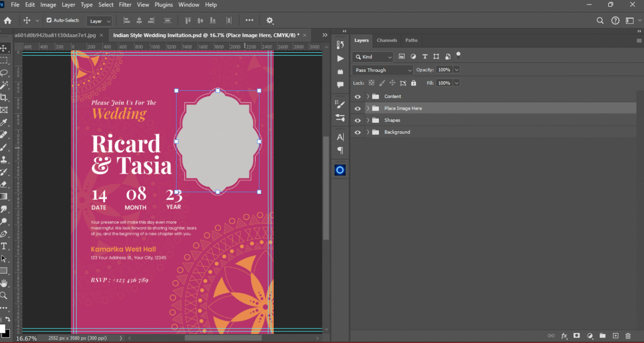644x343 pixels.
Task: Open the Pass Through blend mode dropdown
Action: click(x=382, y=70)
